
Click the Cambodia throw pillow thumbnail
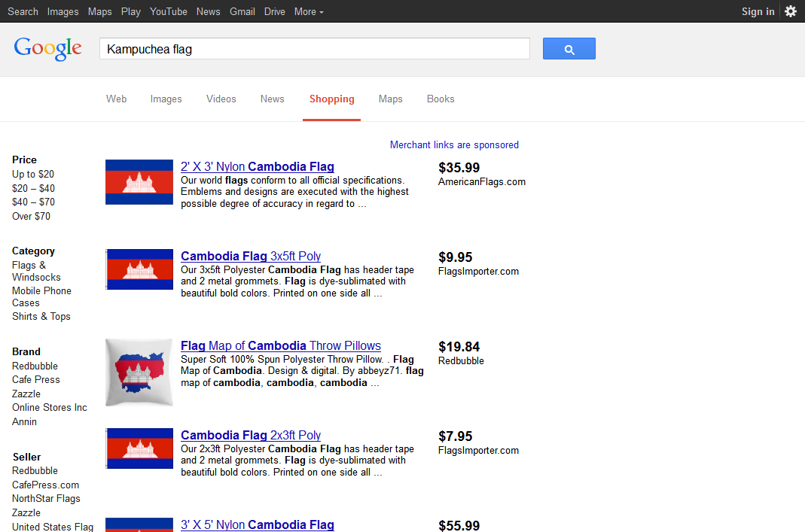[139, 372]
